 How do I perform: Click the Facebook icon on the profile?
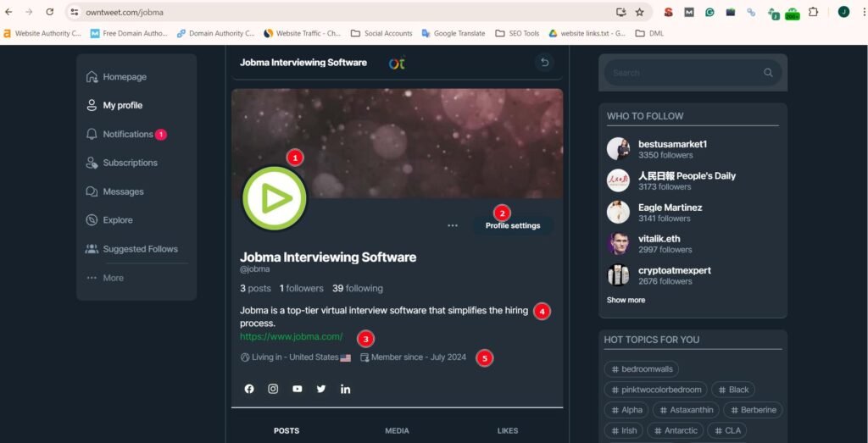pyautogui.click(x=249, y=389)
